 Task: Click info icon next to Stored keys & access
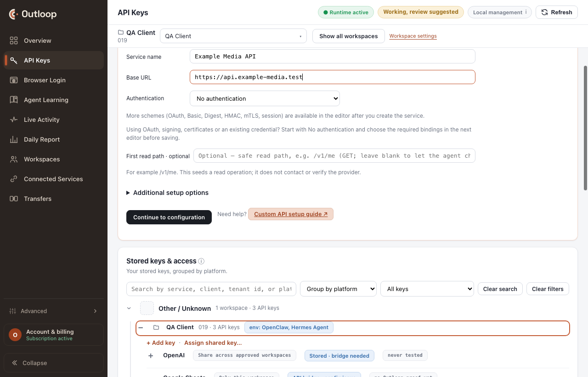[x=201, y=261]
